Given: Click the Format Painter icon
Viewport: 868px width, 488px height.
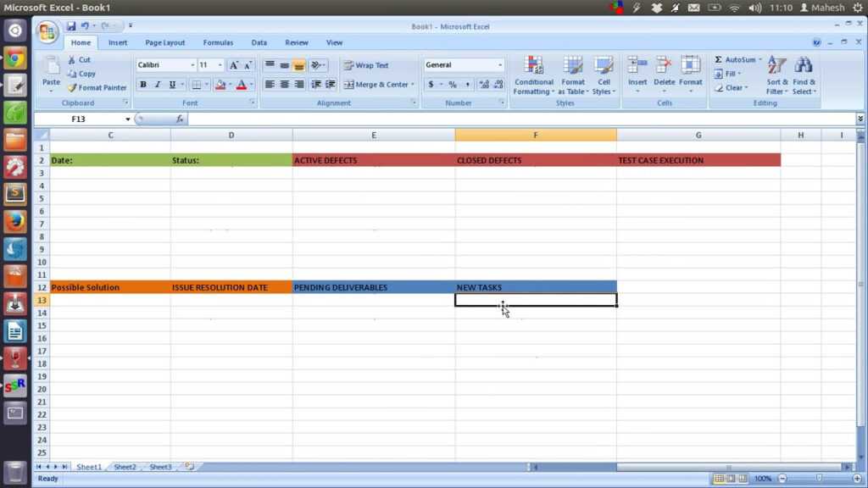Looking at the screenshot, I should click(x=75, y=87).
